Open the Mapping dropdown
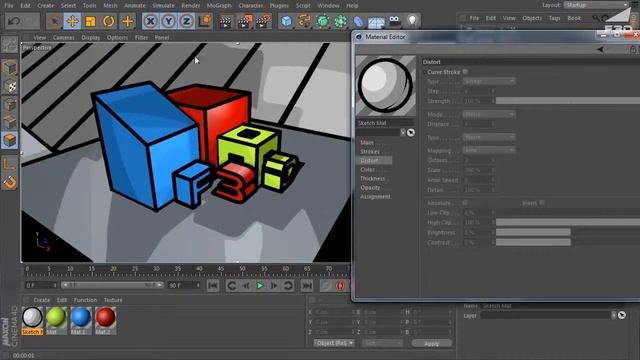Image resolution: width=640 pixels, height=360 pixels. 489,150
